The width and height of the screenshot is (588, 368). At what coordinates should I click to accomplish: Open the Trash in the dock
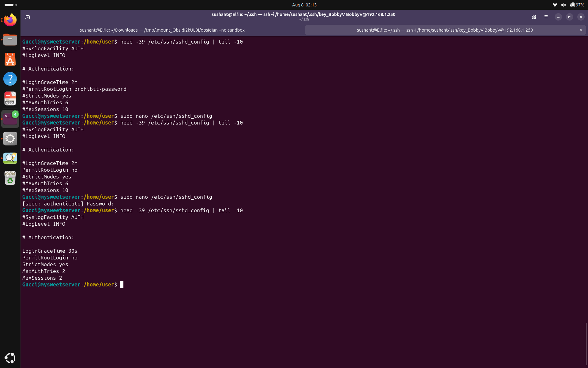tap(10, 178)
